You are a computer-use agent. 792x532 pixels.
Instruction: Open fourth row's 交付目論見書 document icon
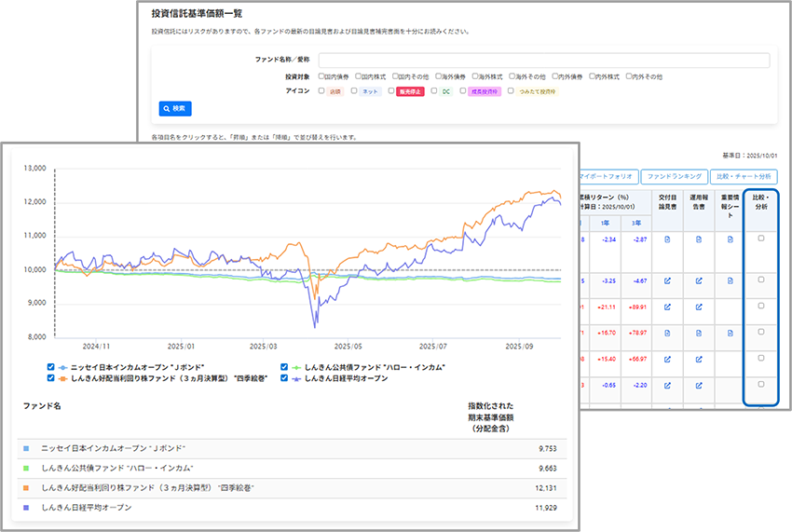tap(666, 333)
